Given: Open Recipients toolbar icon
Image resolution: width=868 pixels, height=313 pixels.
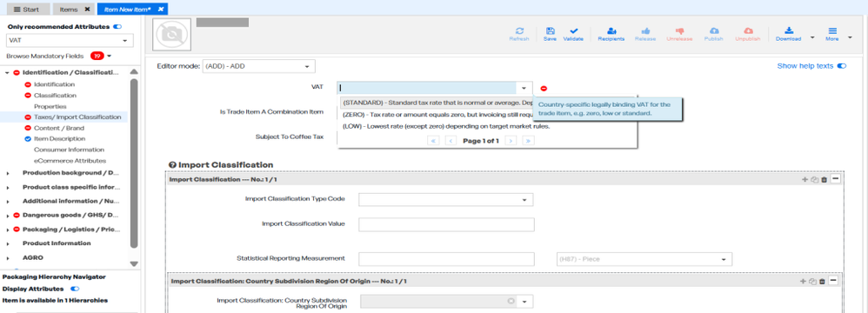Looking at the screenshot, I should [x=611, y=31].
